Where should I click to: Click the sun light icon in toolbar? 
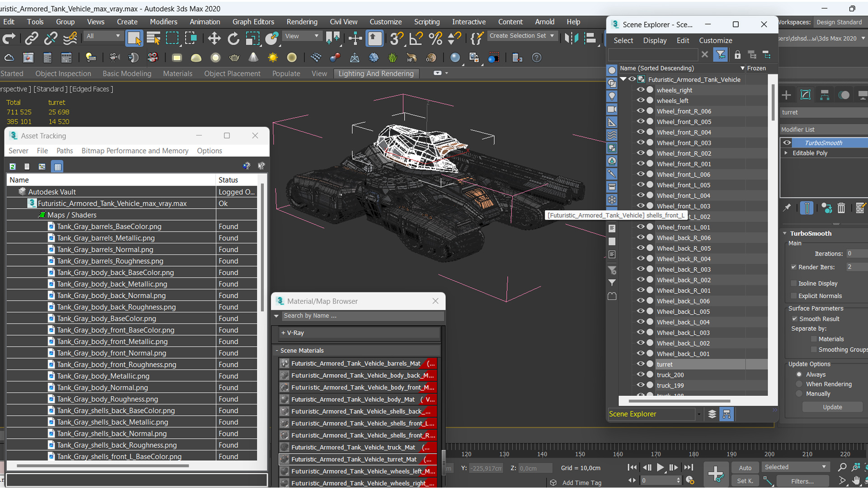(273, 58)
